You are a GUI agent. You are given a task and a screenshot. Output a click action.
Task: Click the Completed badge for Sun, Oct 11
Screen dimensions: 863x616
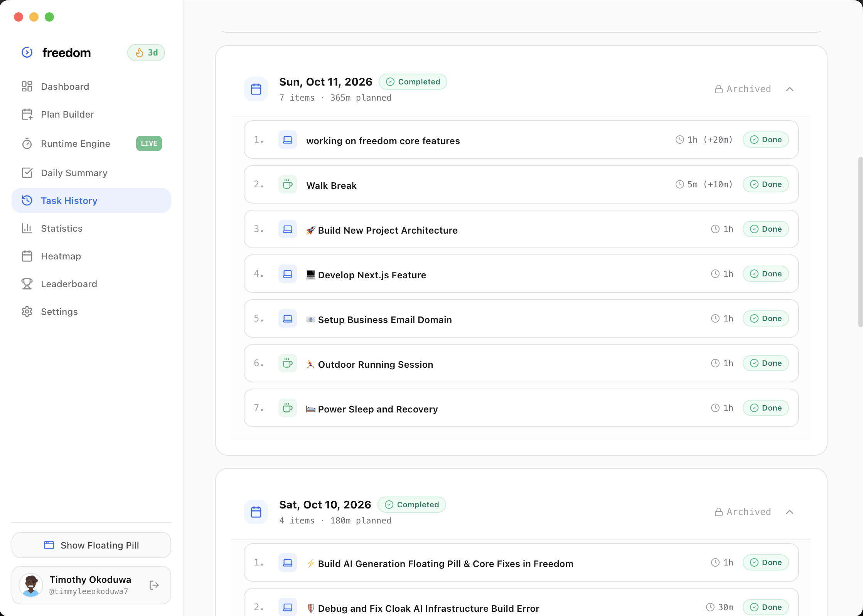click(413, 82)
